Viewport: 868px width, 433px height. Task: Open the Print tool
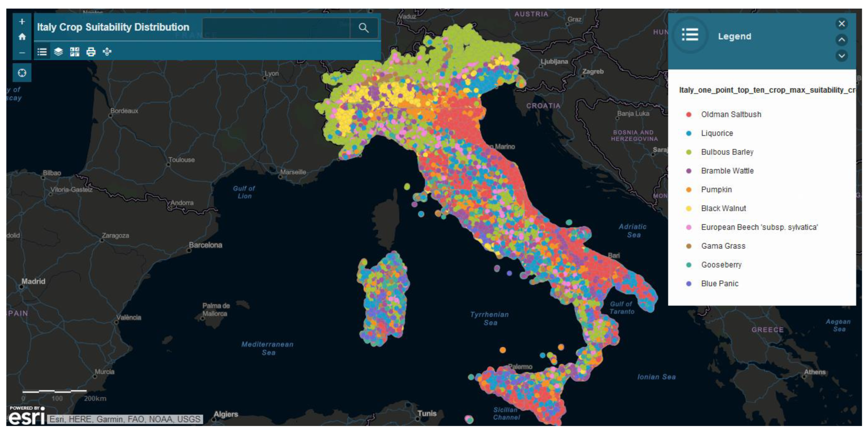tap(91, 52)
